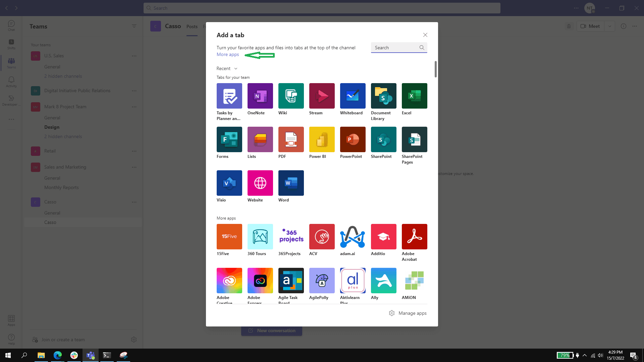Select the adam.ai app

353,237
